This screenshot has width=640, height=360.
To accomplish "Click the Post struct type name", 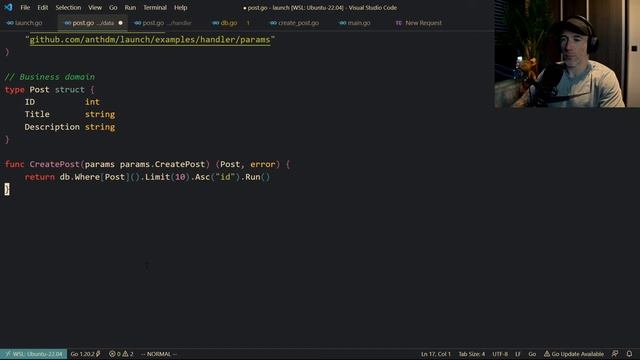I will pos(39,89).
